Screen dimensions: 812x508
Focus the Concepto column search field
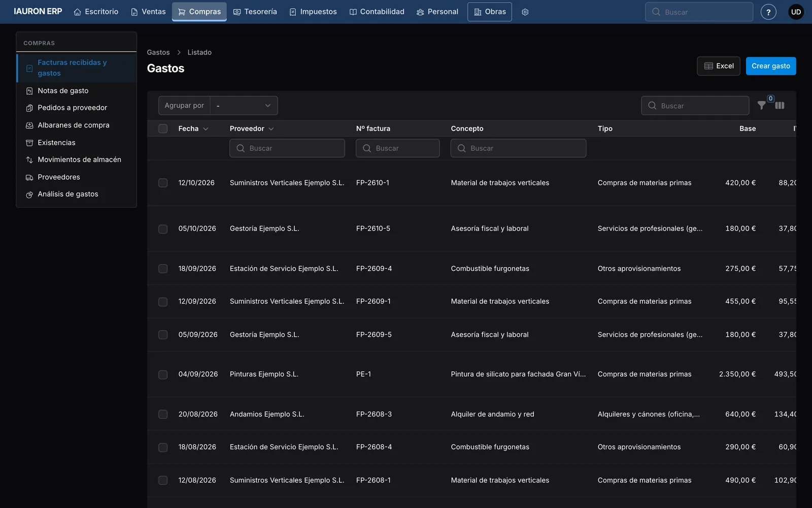pos(519,148)
